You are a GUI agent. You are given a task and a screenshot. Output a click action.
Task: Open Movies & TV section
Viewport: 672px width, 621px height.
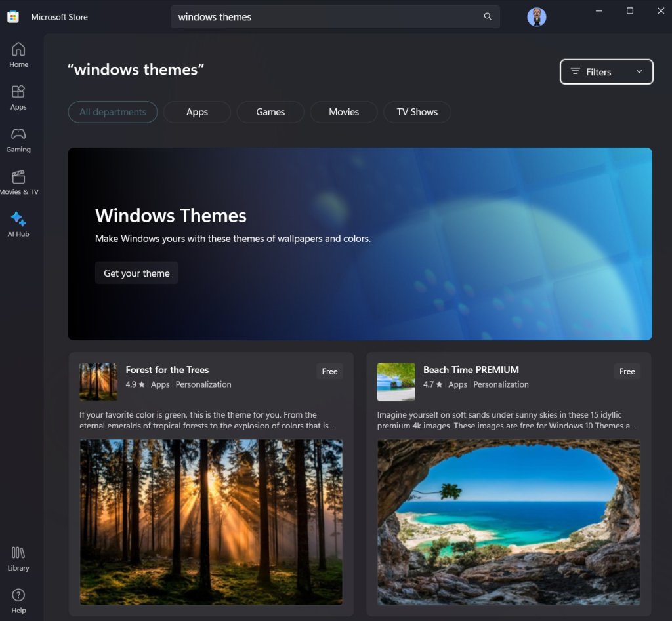tap(18, 182)
